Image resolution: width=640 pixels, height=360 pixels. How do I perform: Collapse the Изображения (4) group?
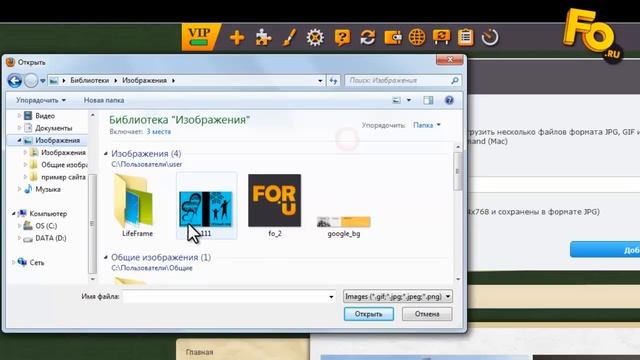click(x=106, y=154)
